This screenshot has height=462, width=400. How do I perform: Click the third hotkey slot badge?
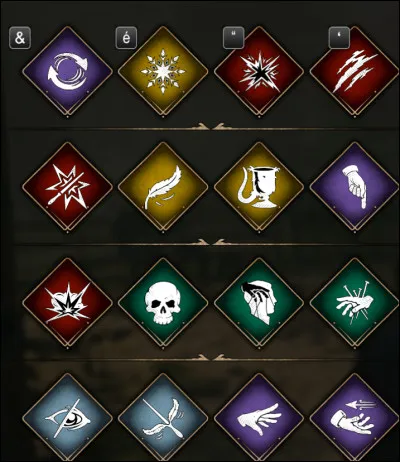(233, 38)
